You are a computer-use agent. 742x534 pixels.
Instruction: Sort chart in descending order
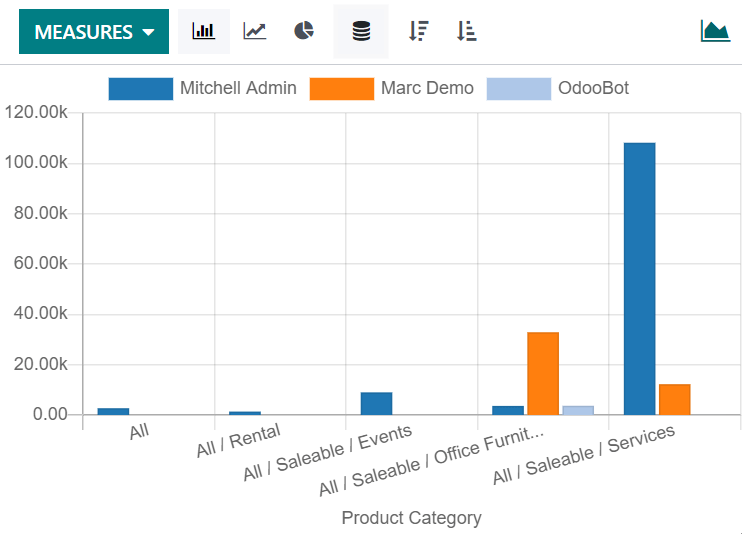(x=418, y=31)
